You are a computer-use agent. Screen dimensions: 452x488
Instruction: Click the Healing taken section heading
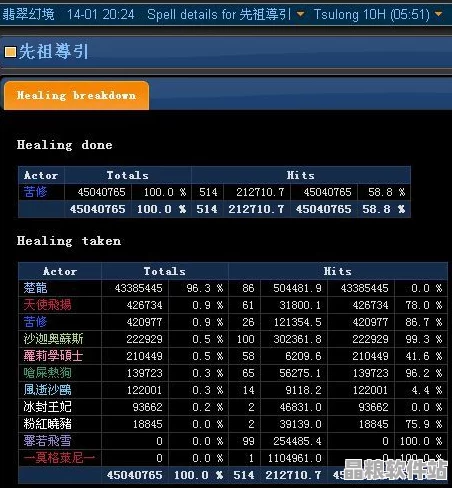69,241
